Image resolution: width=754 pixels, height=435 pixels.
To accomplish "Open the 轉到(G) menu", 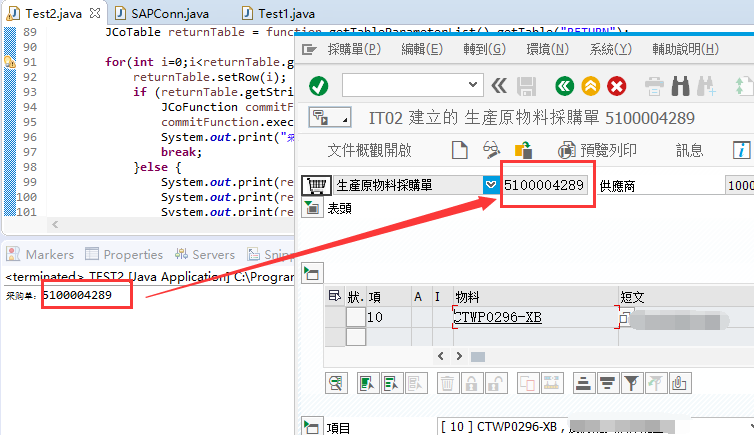I will (484, 49).
